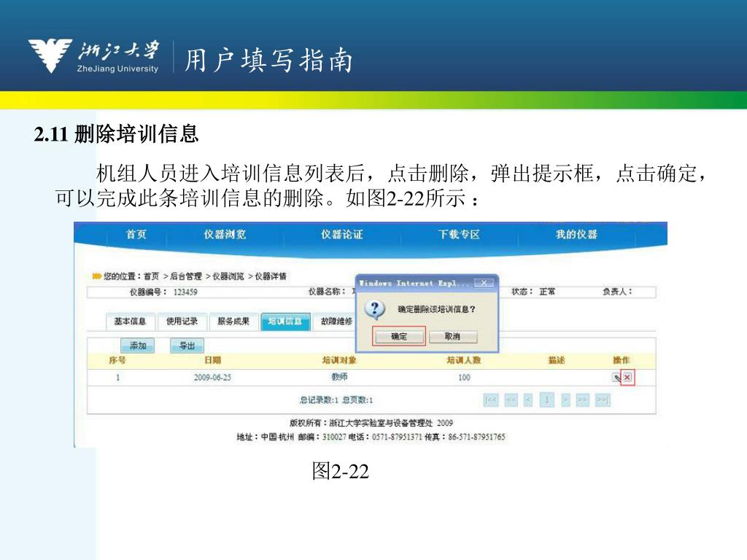
Task: Go to first page with |<< button
Action: pyautogui.click(x=491, y=400)
